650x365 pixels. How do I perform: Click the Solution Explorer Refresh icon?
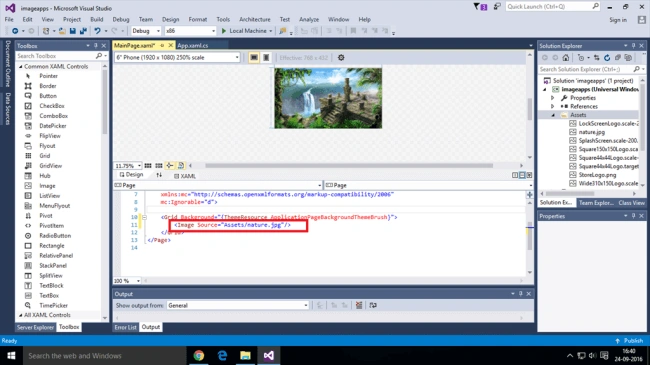pyautogui.click(x=607, y=58)
